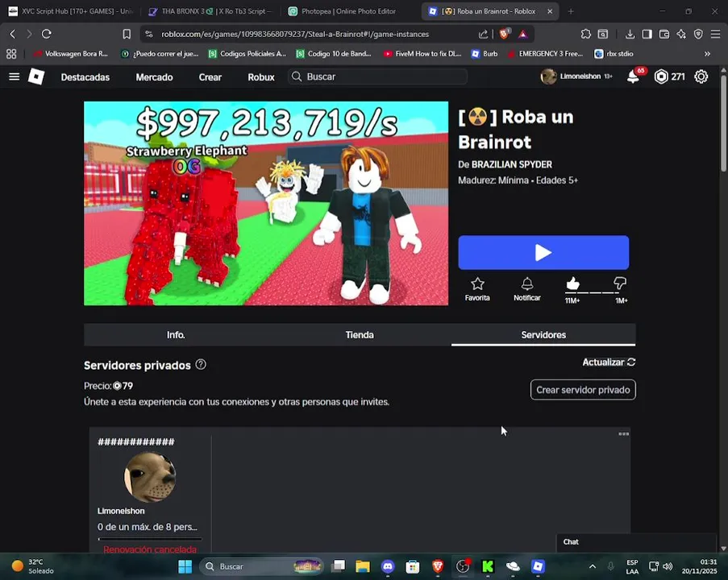Click the Roblox Buscar search field
Screen dimensions: 728x580
tap(377, 77)
